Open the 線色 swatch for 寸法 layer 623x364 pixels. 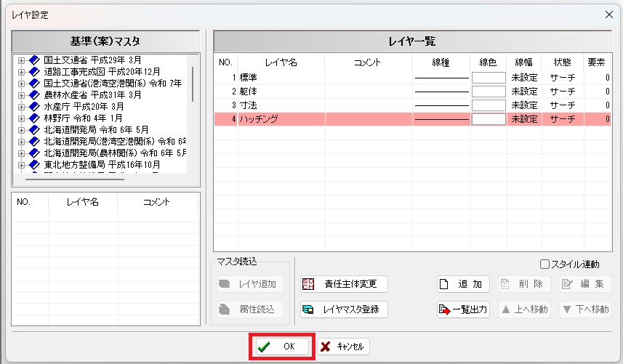click(489, 105)
